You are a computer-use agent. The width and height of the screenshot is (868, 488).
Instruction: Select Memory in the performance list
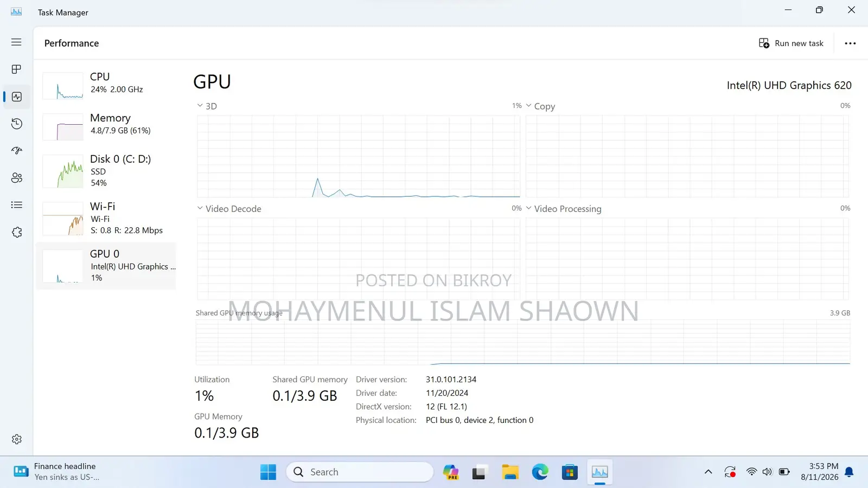pyautogui.click(x=106, y=126)
